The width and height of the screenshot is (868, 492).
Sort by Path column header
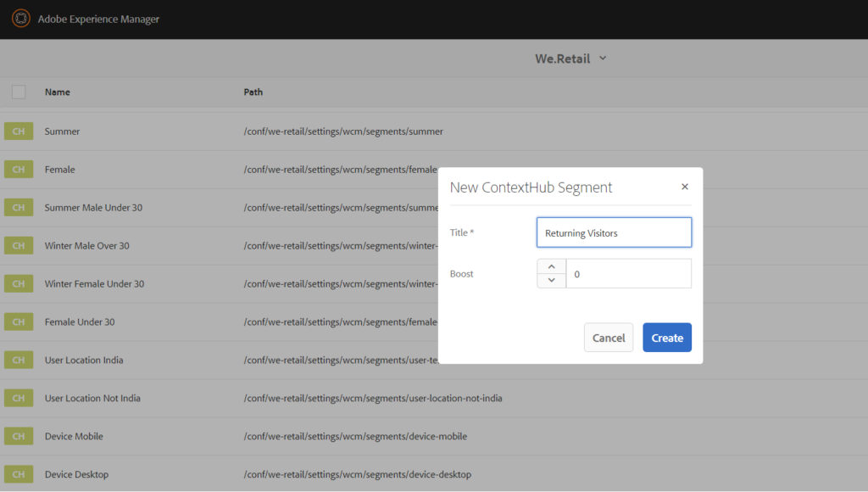[x=253, y=92]
